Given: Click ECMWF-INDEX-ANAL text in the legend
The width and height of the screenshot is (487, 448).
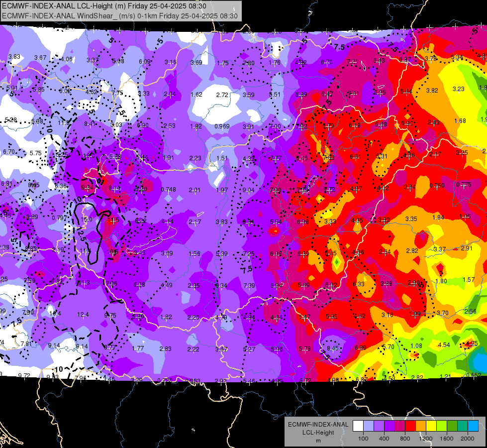Looking at the screenshot, I should tap(318, 425).
